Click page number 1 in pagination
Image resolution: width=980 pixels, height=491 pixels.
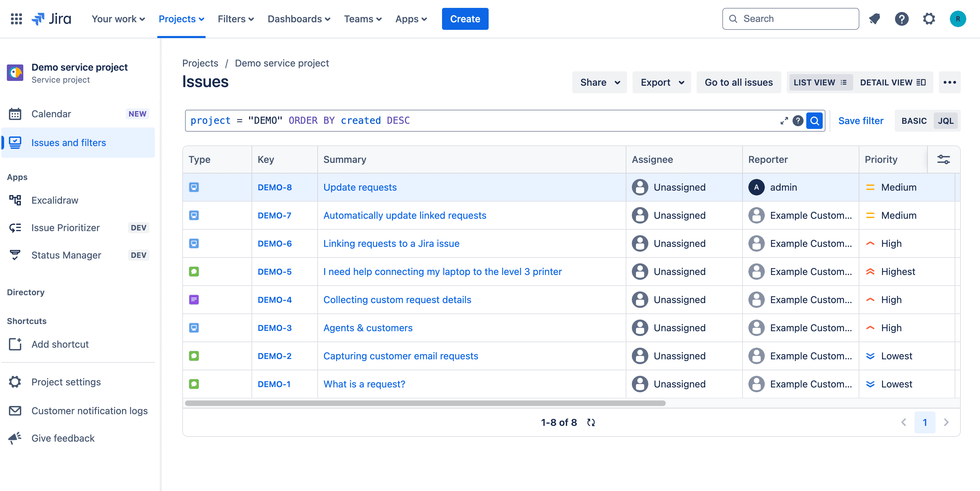(925, 422)
